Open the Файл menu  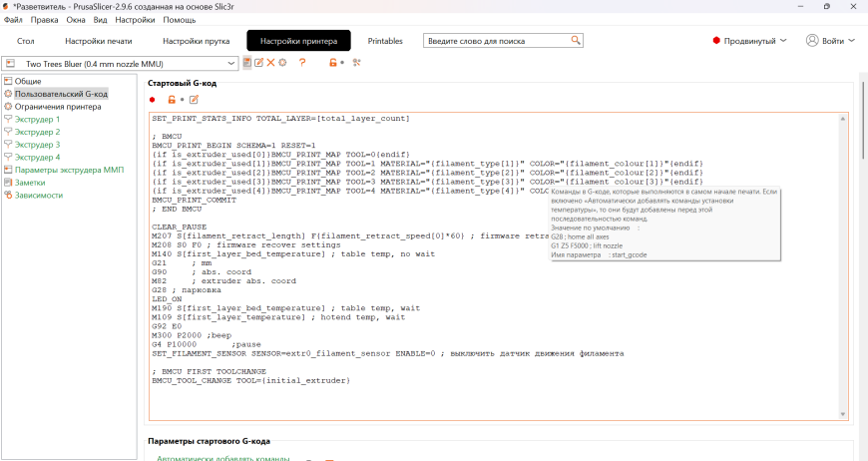coord(13,19)
